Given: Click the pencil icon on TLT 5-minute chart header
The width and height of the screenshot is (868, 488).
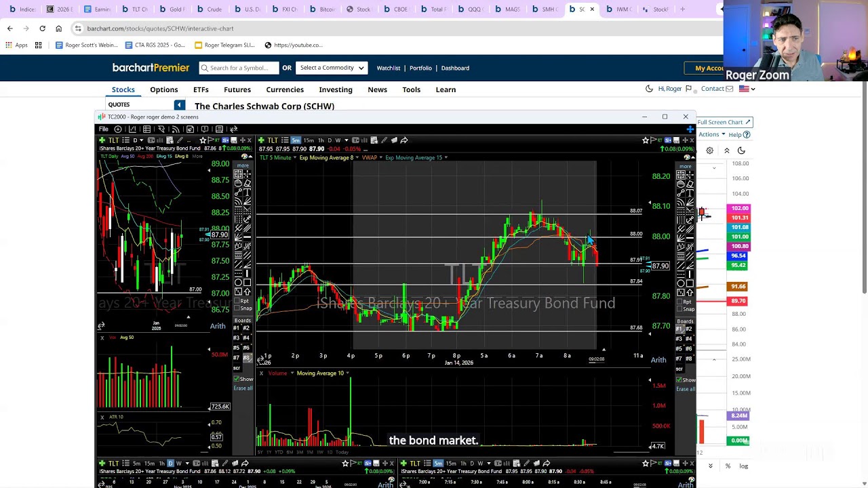Looking at the screenshot, I should (384, 140).
